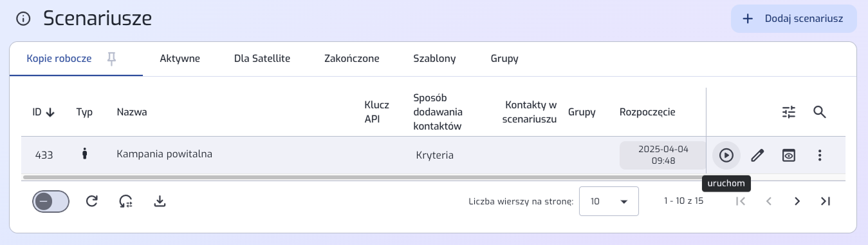This screenshot has width=868, height=245.
Task: Click the horizontal scrollbar under the table row
Action: point(364,177)
